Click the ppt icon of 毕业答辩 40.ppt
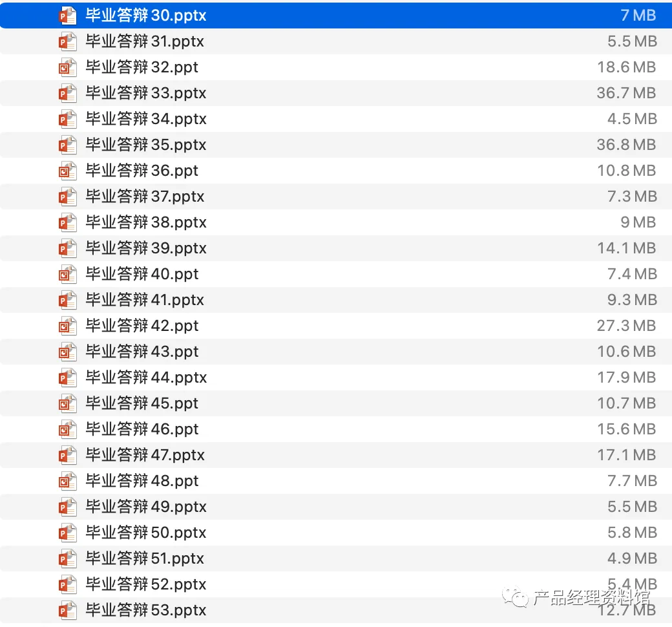 coord(68,274)
